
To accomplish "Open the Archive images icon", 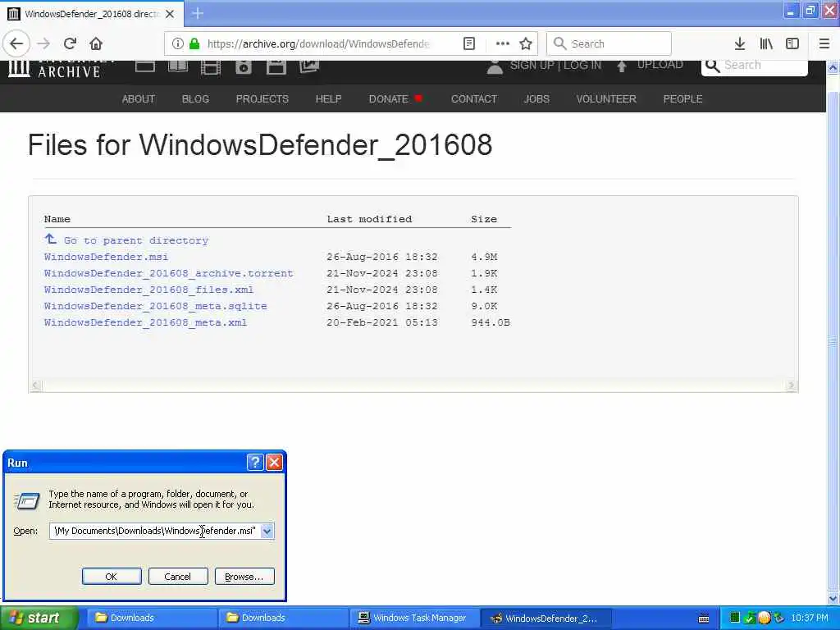I will click(308, 66).
